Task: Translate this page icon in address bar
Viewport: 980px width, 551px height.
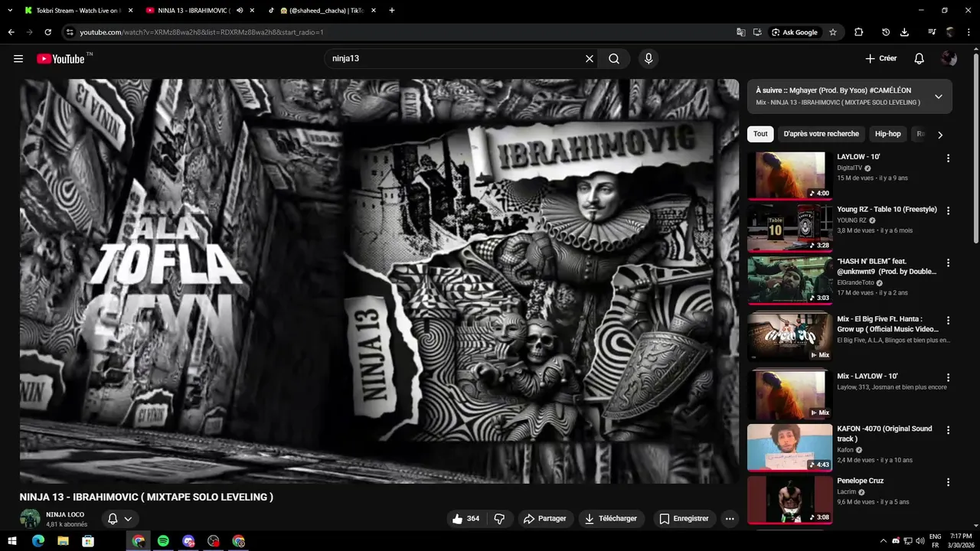Action: click(x=740, y=32)
